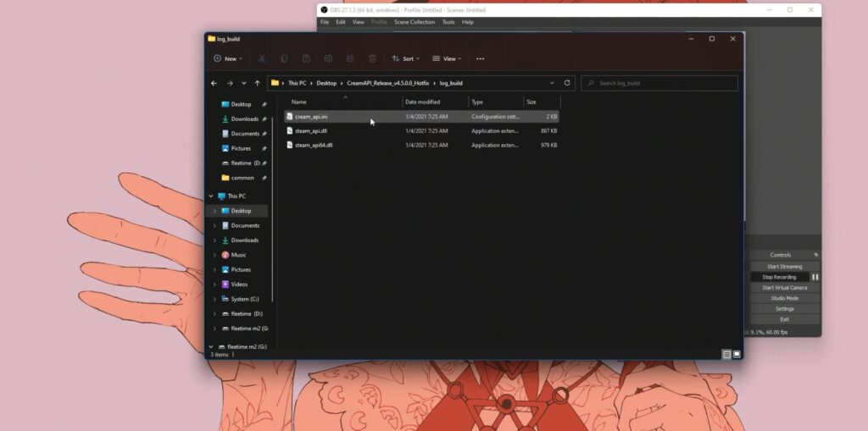Go back with the left arrow
Screen dimensions: 868x431
214,83
